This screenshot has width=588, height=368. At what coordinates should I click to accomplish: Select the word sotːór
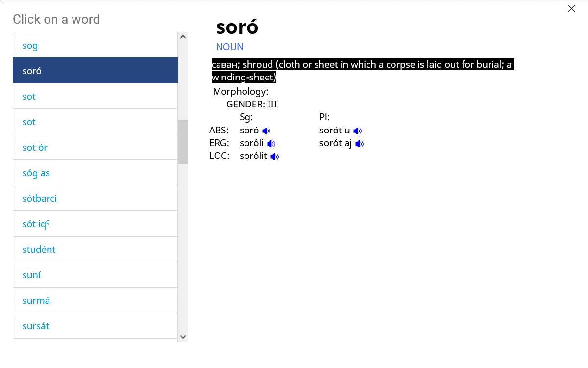[95, 147]
